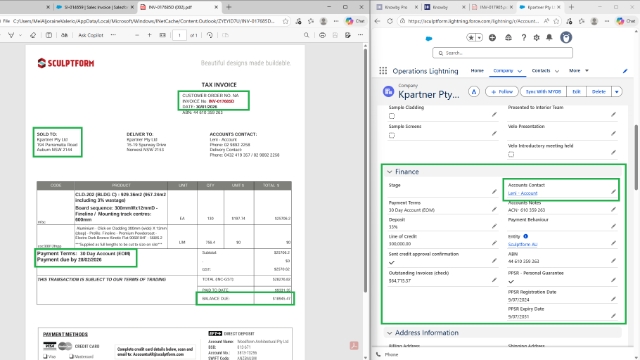The width and height of the screenshot is (640, 360).
Task: Open the favorites list dropdown arrow
Action: (479, 38)
